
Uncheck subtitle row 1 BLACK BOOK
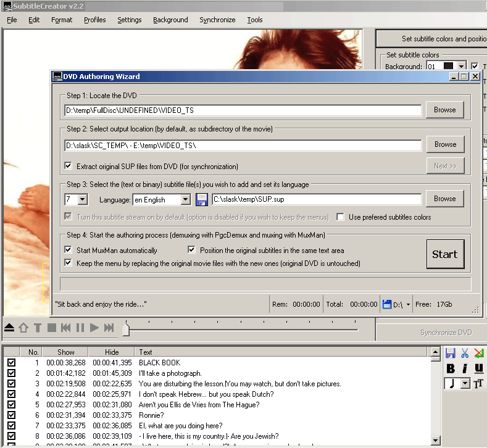(x=12, y=362)
